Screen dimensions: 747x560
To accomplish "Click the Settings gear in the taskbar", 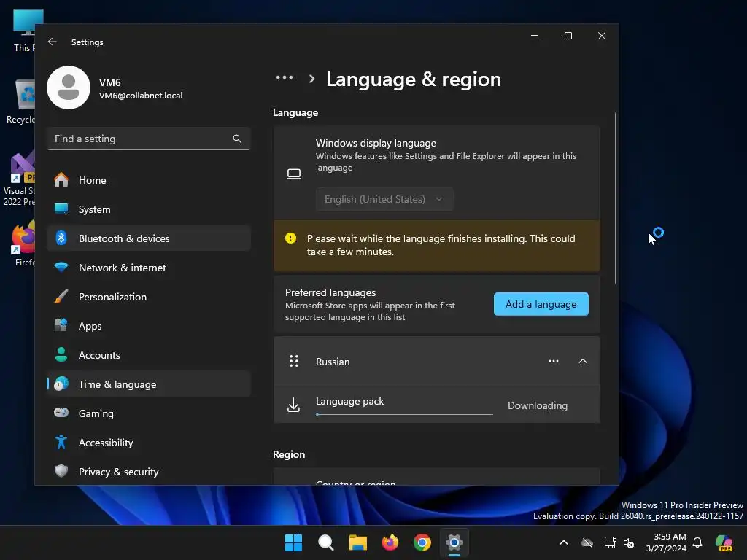I will pyautogui.click(x=454, y=542).
